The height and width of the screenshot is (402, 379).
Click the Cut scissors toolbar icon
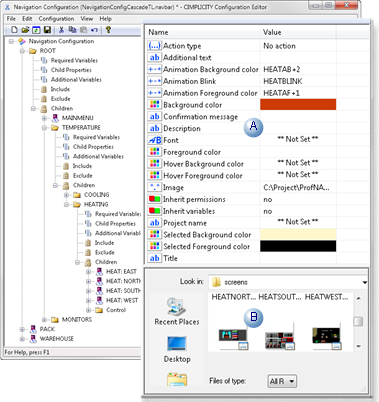point(61,30)
